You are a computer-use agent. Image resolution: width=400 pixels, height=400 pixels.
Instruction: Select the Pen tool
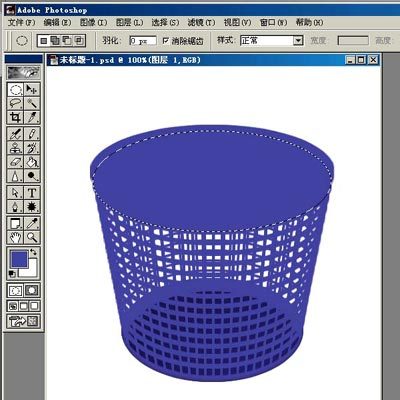(15, 207)
